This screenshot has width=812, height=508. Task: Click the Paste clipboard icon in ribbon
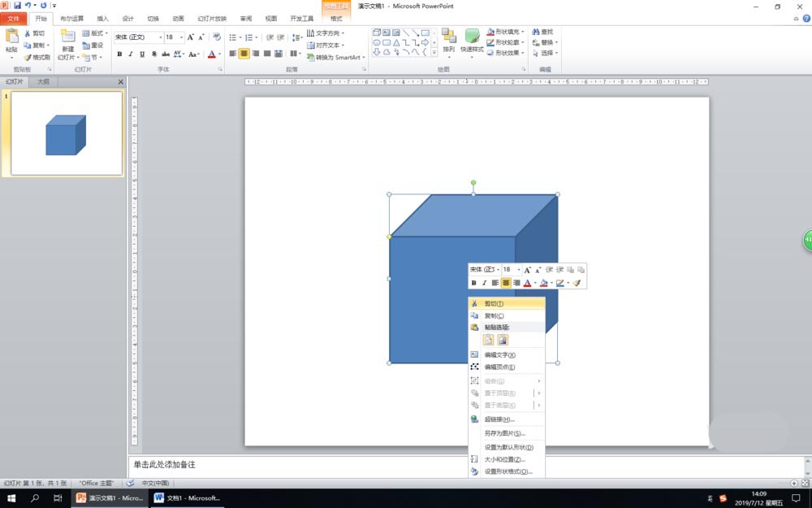pos(11,37)
